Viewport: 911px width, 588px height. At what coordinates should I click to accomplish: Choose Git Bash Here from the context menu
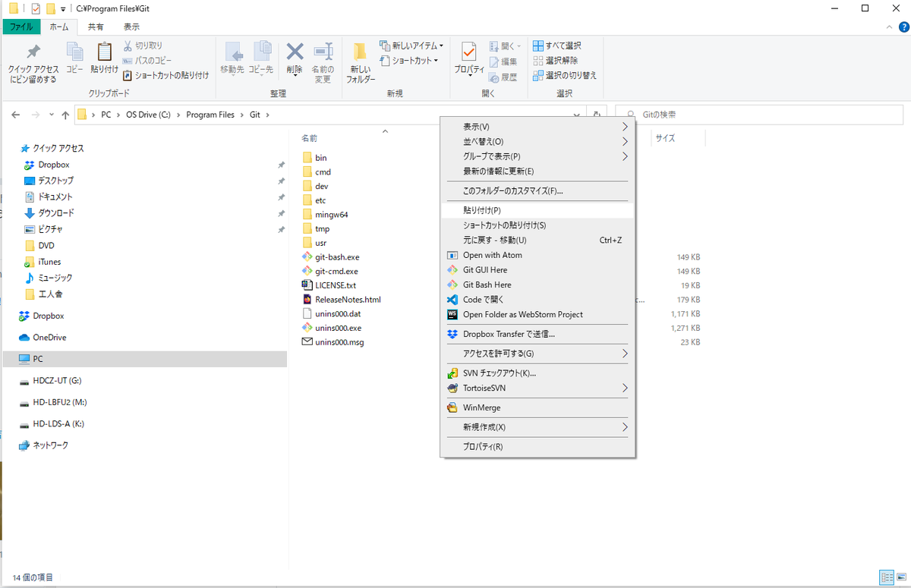coord(537,285)
